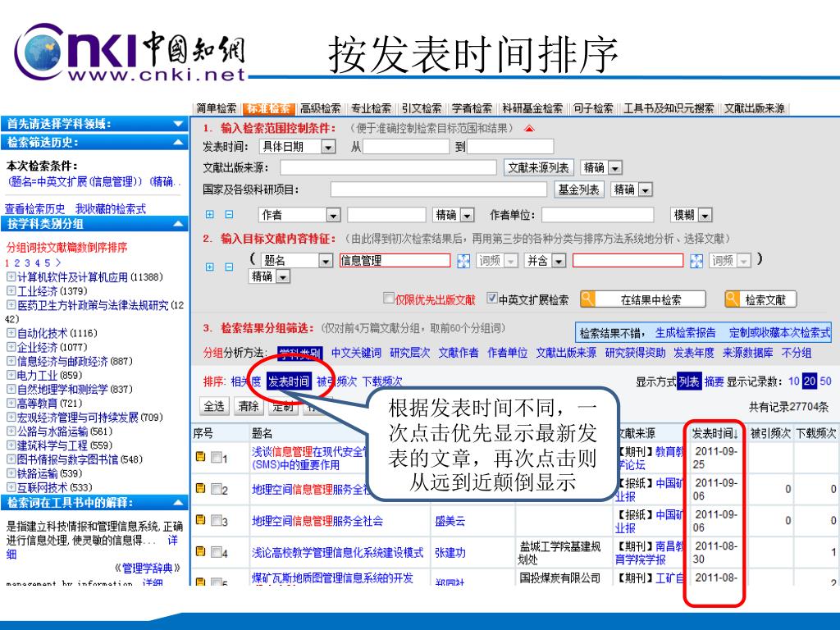
Task: Sort results by 下载频次
Action: pos(382,382)
